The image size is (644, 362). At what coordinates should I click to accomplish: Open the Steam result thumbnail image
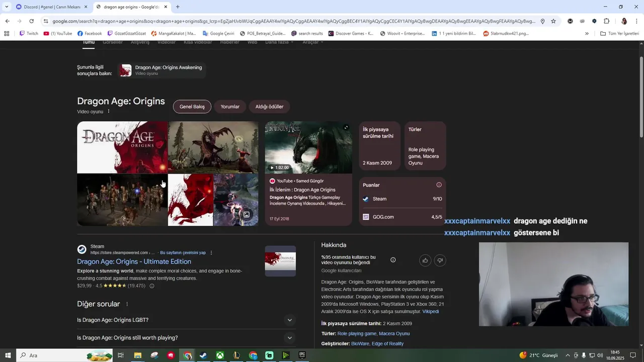(280, 261)
